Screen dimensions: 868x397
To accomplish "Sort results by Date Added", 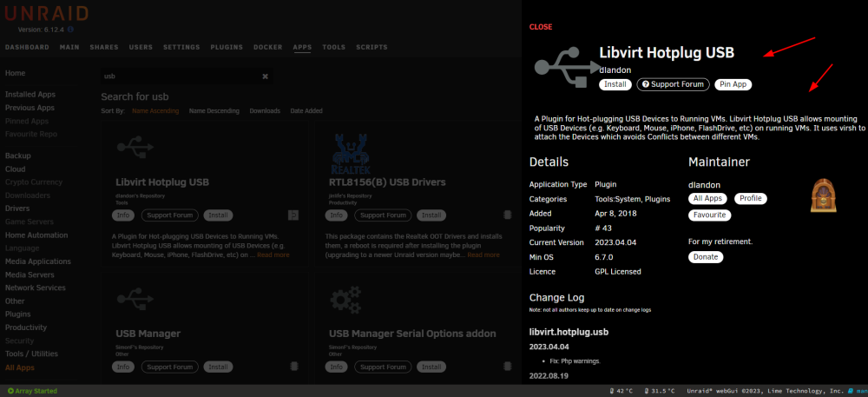I will [x=306, y=110].
